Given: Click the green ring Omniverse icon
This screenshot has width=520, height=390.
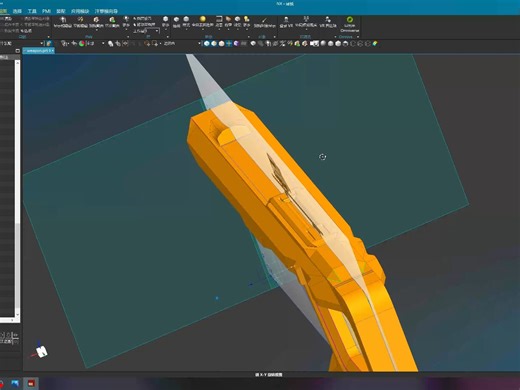Looking at the screenshot, I should (x=349, y=20).
